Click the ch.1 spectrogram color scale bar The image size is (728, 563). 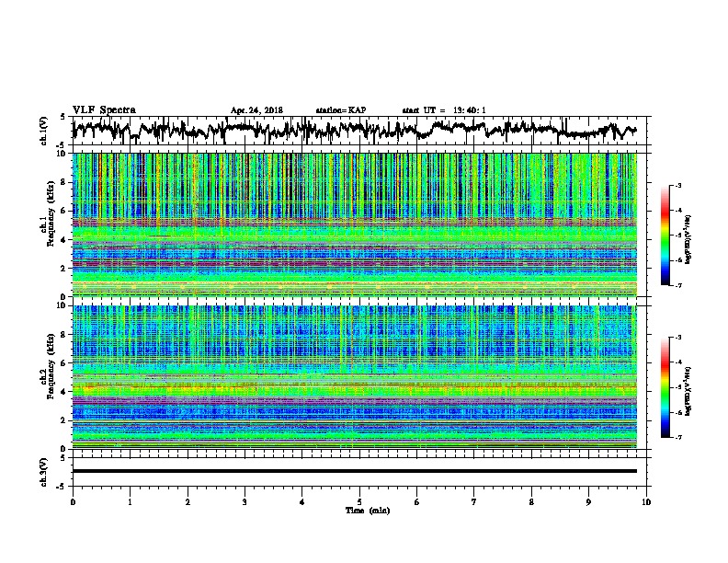665,236
